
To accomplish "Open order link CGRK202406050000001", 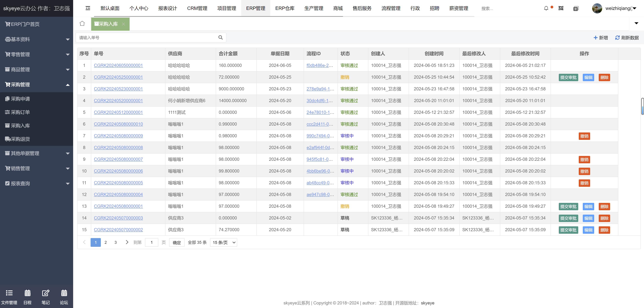I will 118,65.
